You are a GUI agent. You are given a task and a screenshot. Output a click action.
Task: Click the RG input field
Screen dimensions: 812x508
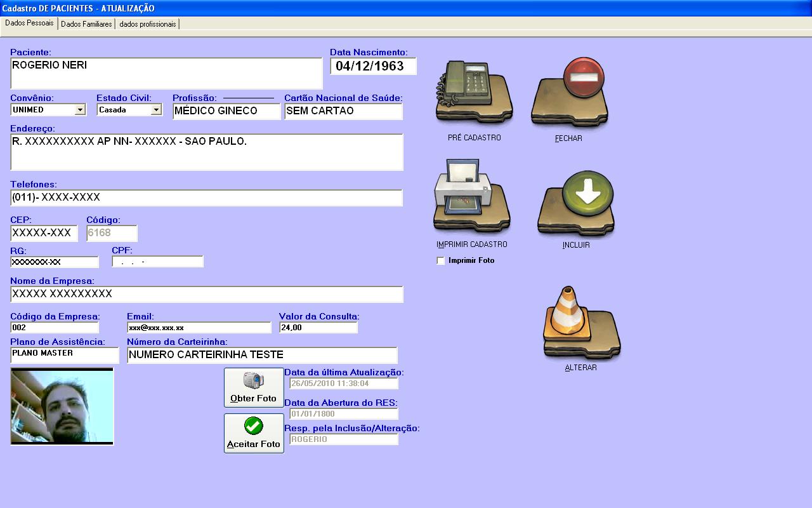(55, 262)
